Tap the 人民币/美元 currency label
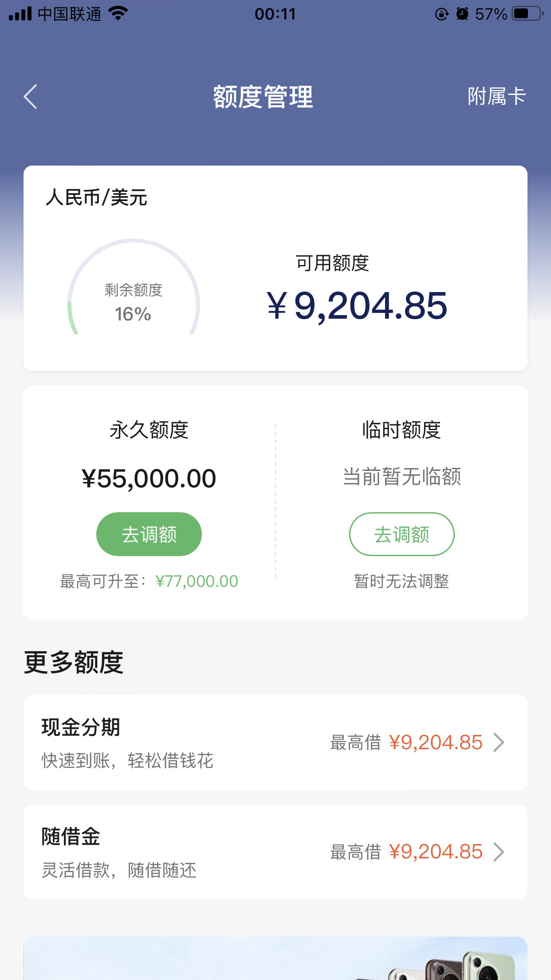The height and width of the screenshot is (980, 551). [x=96, y=197]
